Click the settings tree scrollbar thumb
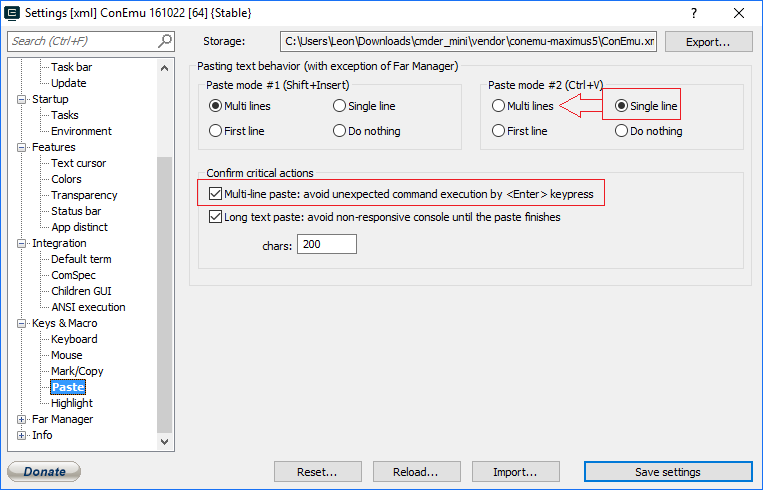The height and width of the screenshot is (490, 763). click(164, 294)
